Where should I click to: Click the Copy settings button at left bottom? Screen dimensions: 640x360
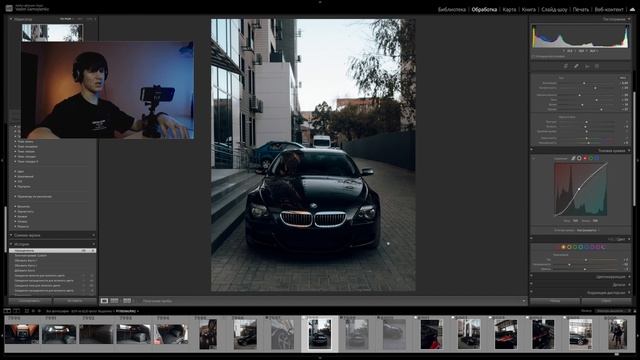[30, 301]
